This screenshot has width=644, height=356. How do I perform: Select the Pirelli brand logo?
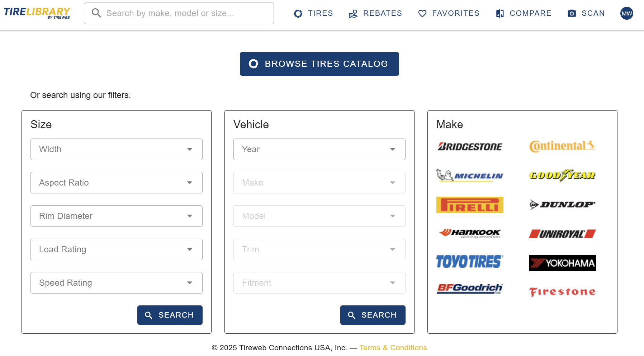point(470,205)
